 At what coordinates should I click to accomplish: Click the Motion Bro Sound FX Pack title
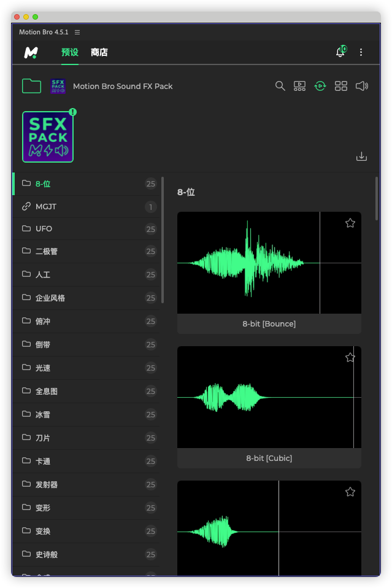click(x=123, y=87)
